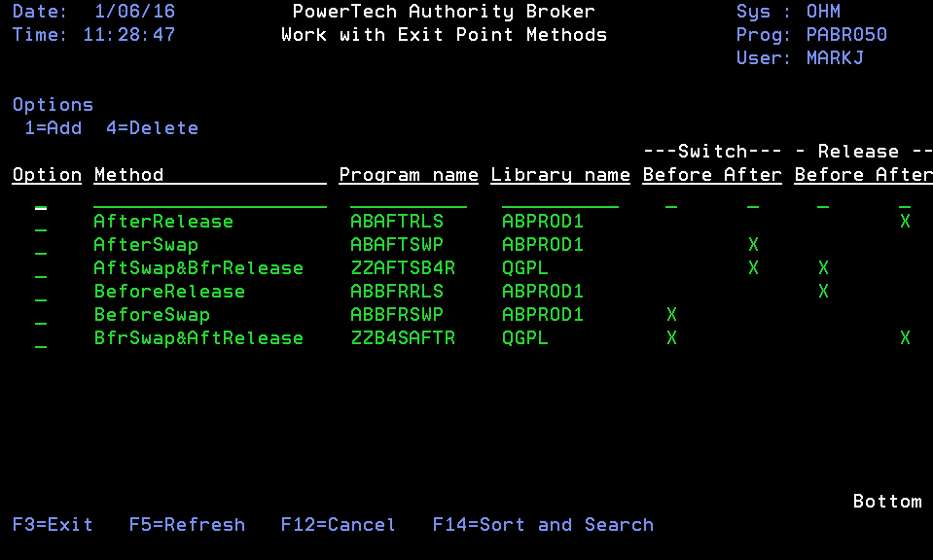
Task: Click program name ABAFTRLS
Action: pos(397,221)
